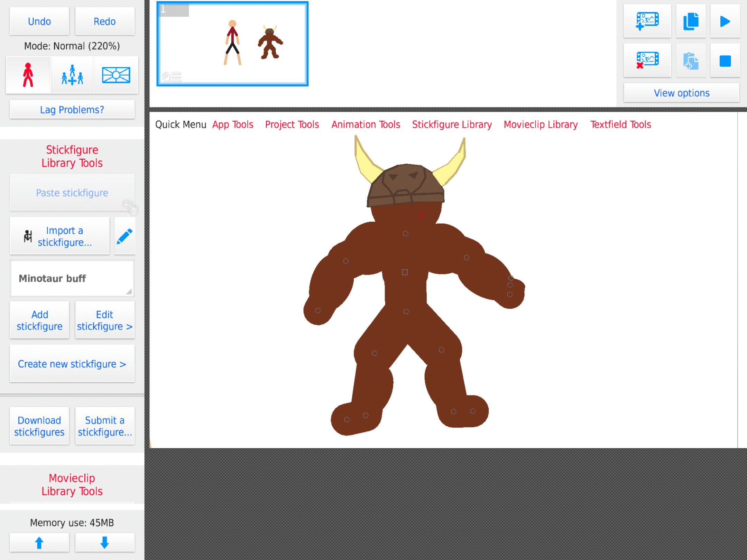Click the add new frame icon
The width and height of the screenshot is (747, 560).
tap(647, 21)
